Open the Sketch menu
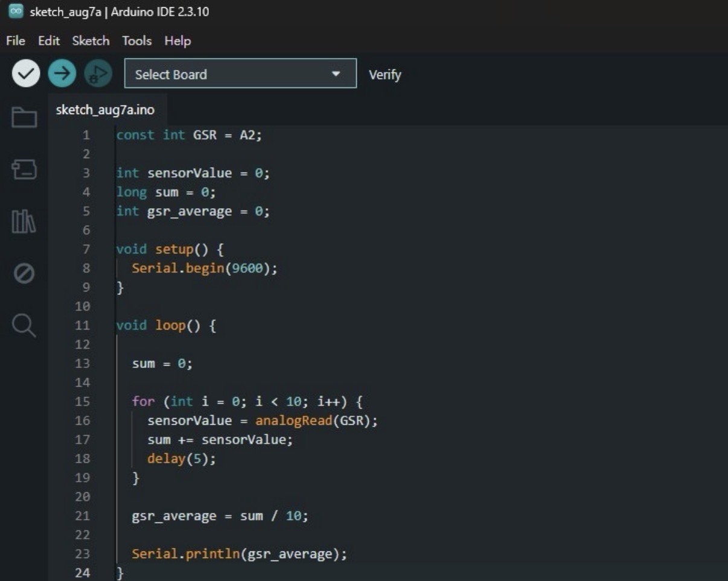Screen dimensions: 728x581 (x=91, y=41)
